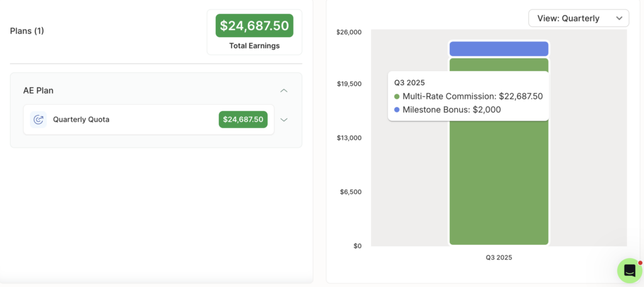The image size is (644, 287).
Task: Click the Q3 2025 x-axis label
Action: pyautogui.click(x=499, y=258)
